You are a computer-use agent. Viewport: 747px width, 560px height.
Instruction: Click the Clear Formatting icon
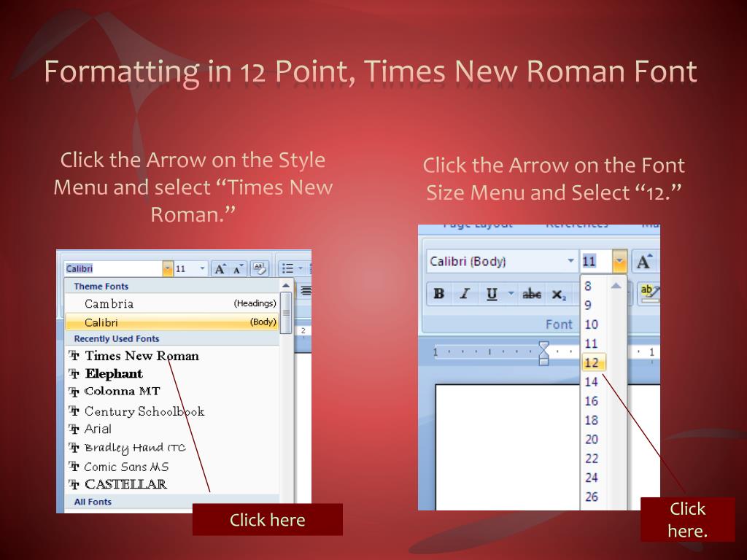(260, 268)
